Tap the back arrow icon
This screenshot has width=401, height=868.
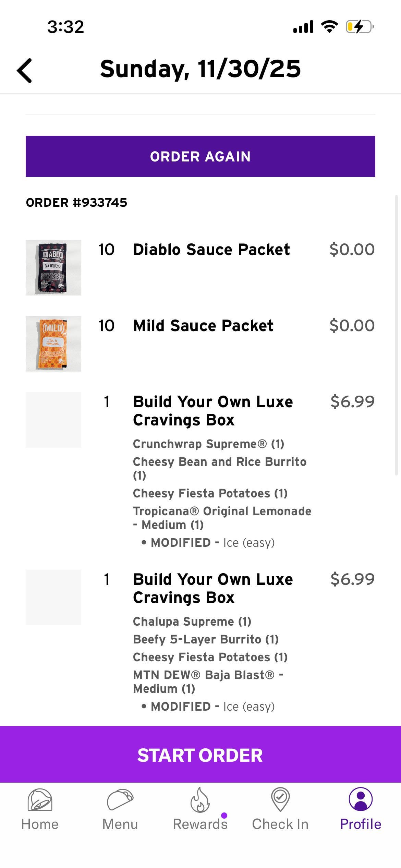(25, 71)
